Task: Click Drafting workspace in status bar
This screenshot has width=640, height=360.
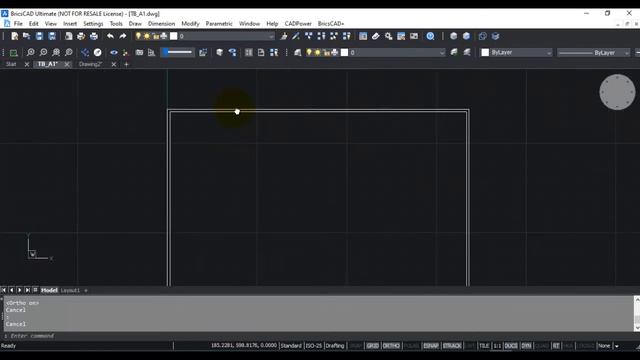Action: (335, 346)
